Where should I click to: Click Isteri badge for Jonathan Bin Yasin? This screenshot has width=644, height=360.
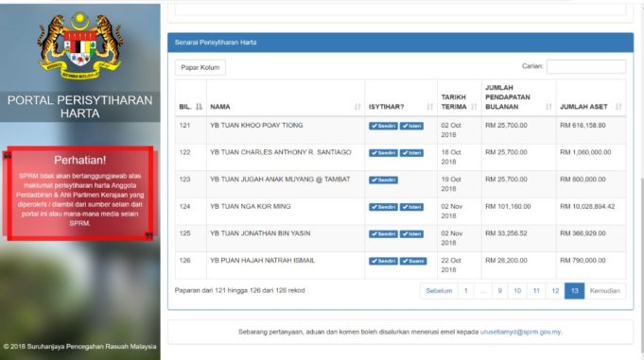point(411,234)
